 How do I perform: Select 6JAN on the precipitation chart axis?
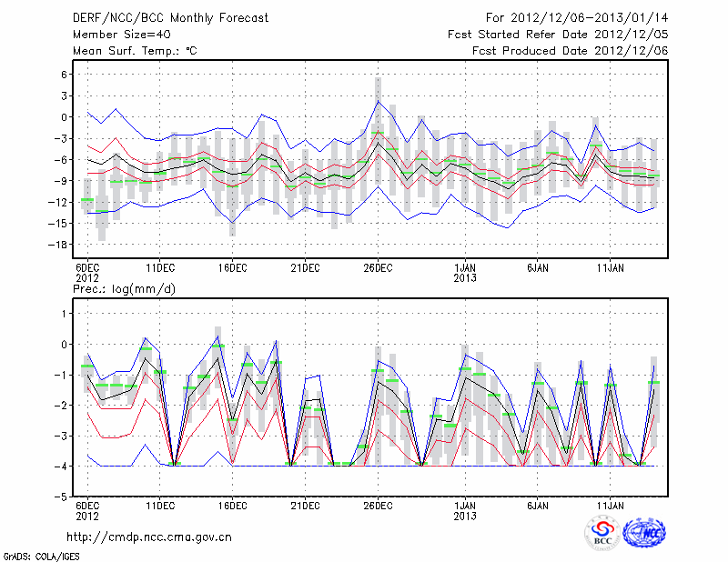pyautogui.click(x=538, y=505)
